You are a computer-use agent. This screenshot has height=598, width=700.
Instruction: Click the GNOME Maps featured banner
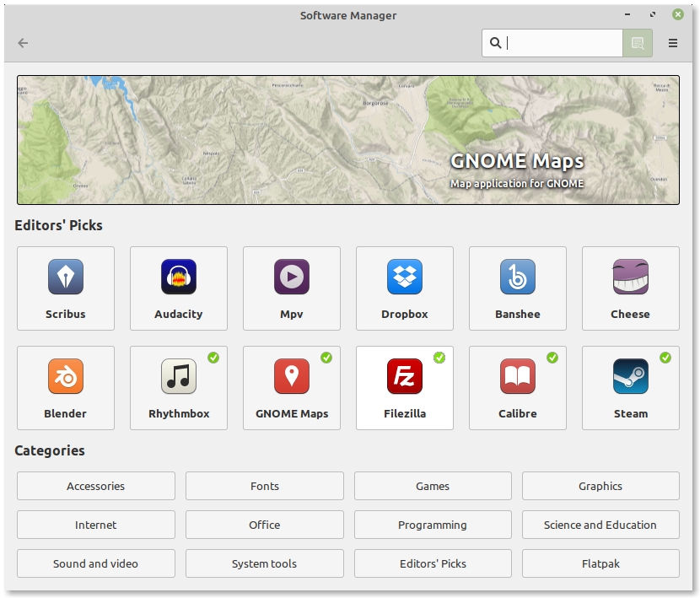tap(348, 140)
